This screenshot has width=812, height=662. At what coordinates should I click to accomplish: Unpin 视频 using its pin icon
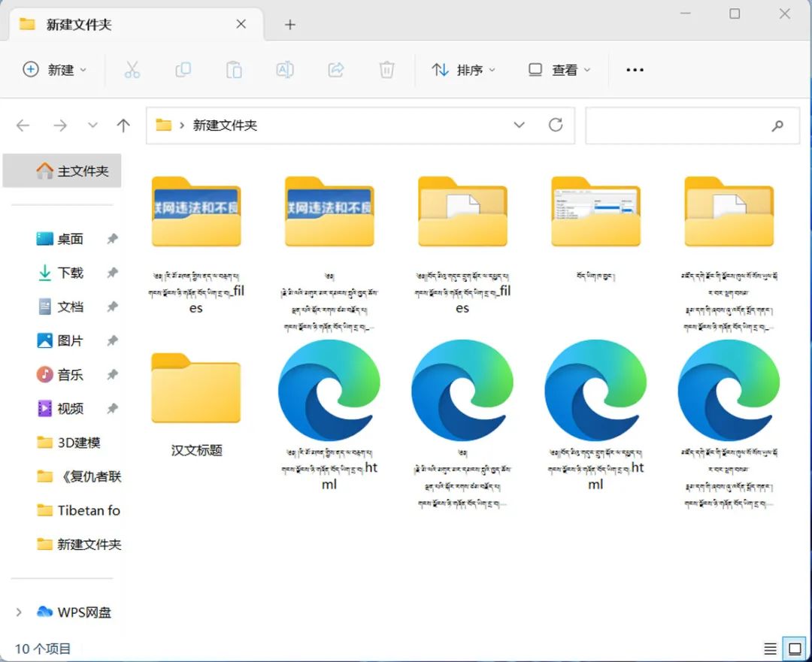coord(112,408)
